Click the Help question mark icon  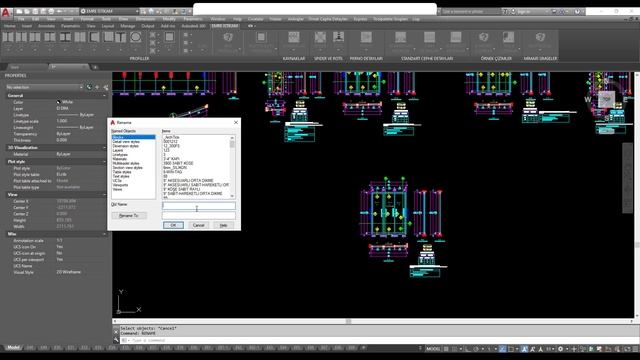577,11
